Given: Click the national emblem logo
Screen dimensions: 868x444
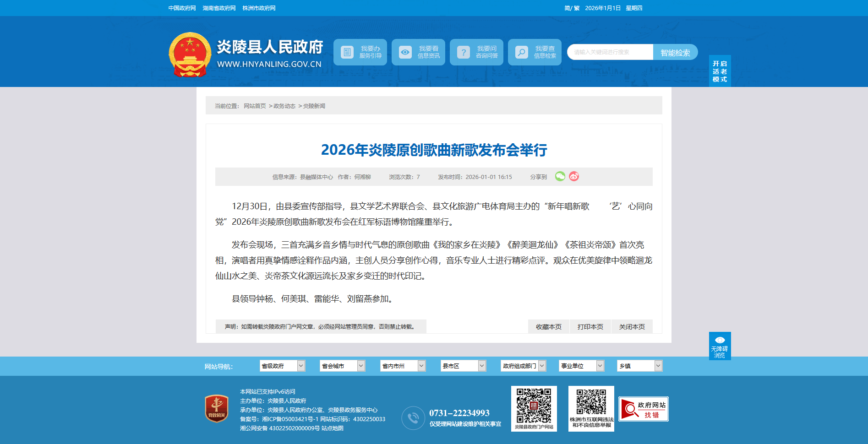Looking at the screenshot, I should click(x=190, y=54).
